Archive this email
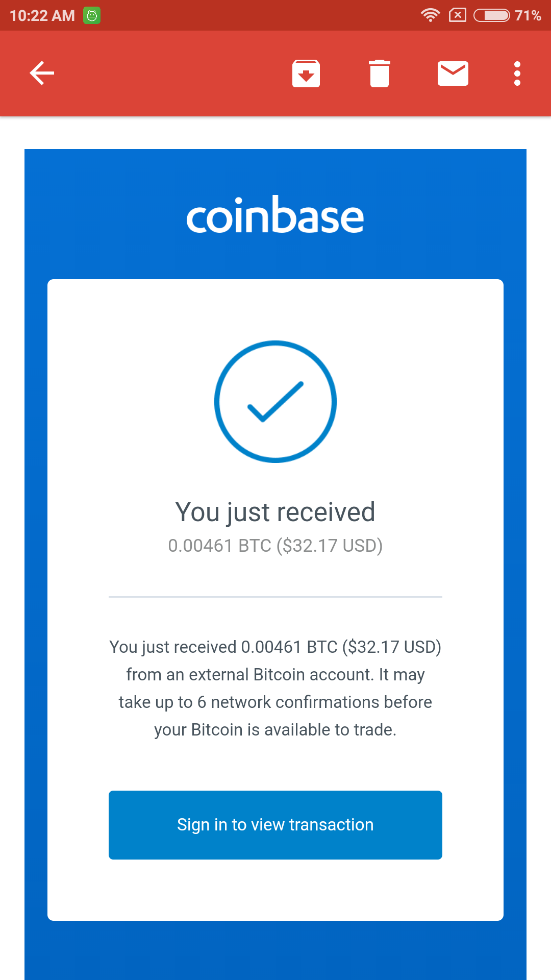The height and width of the screenshot is (980, 551). [x=306, y=73]
